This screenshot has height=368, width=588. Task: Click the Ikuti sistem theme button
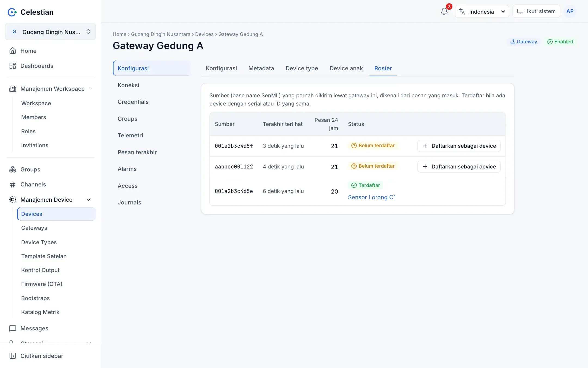click(536, 11)
